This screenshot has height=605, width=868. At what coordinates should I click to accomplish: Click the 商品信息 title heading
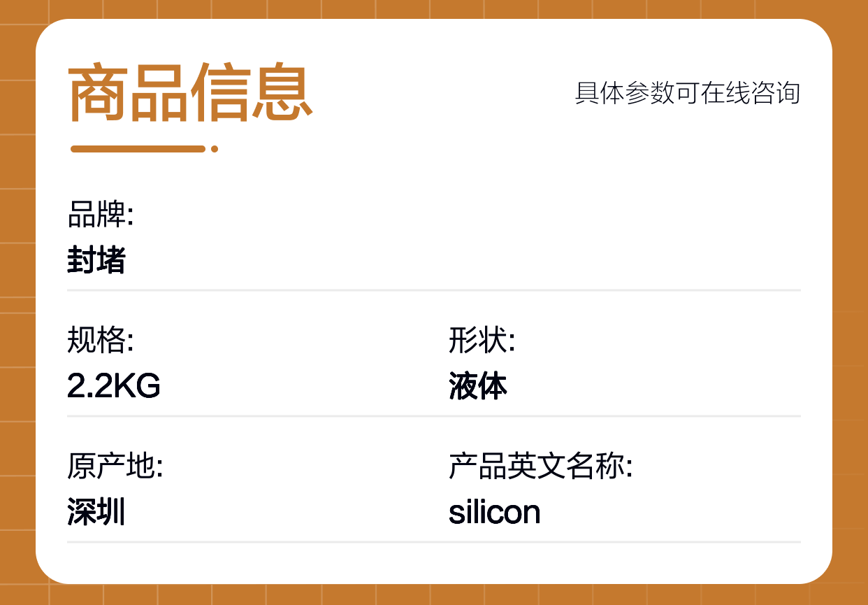point(189,93)
